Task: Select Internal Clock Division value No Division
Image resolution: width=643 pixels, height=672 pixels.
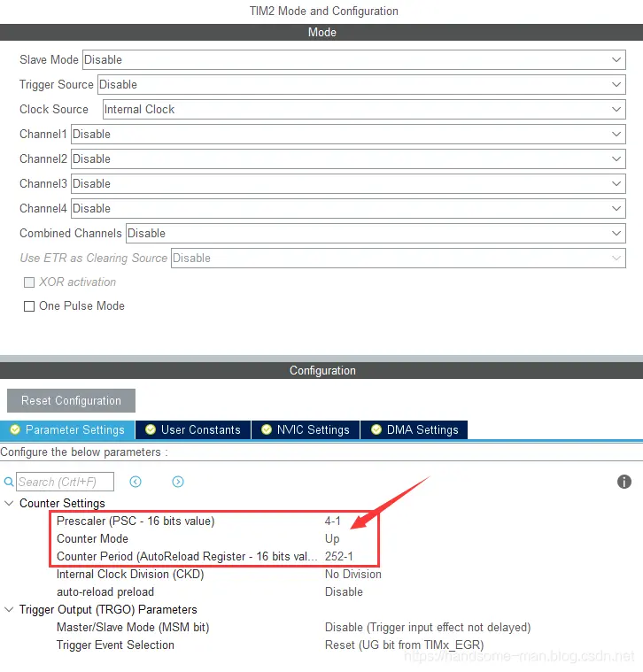Action: pos(353,575)
